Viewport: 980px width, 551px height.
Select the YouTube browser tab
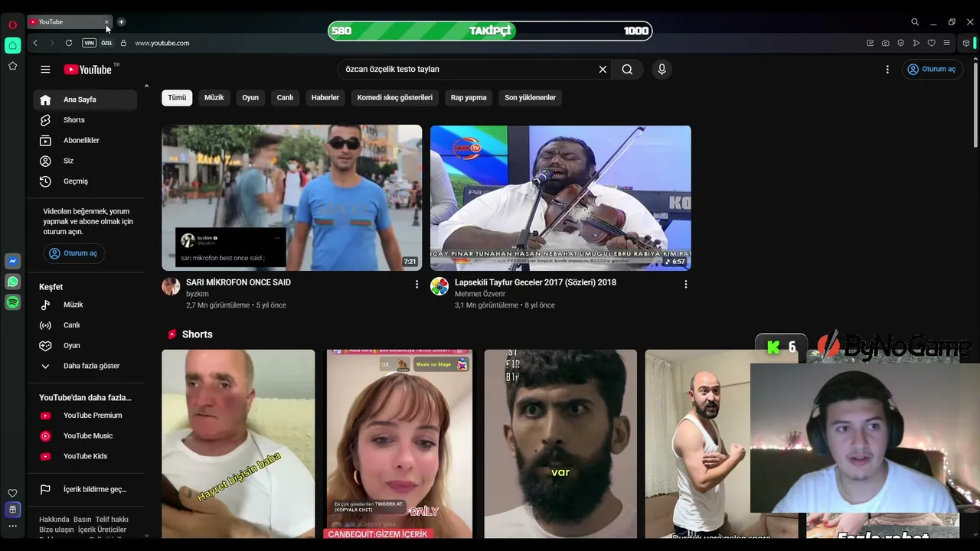pos(69,22)
